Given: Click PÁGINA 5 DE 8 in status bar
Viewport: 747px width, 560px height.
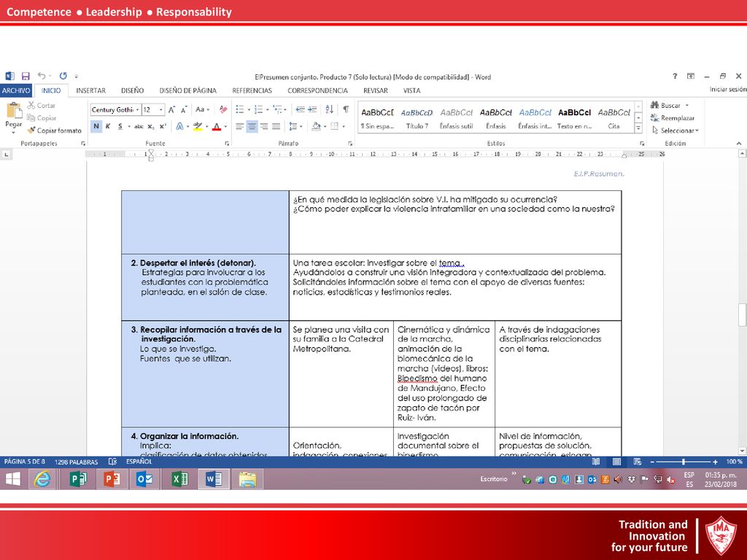Looking at the screenshot, I should pyautogui.click(x=24, y=462).
